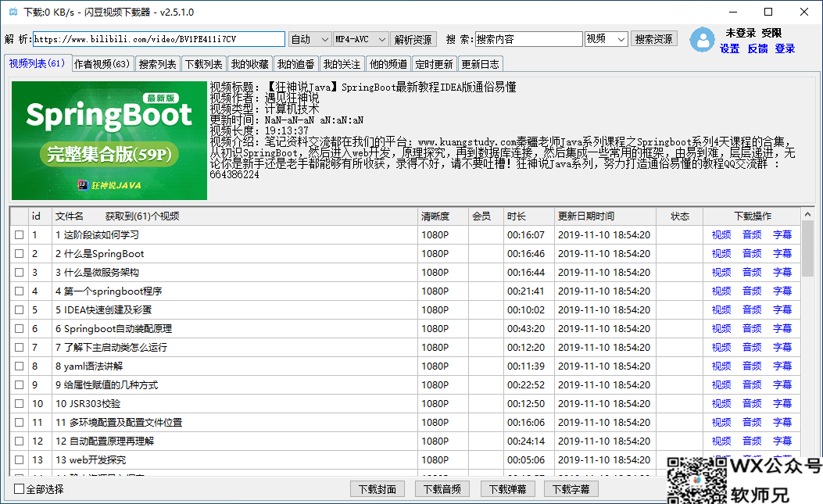Open the 视频 search type dropdown
Viewport: 823px width, 504px height.
point(606,38)
